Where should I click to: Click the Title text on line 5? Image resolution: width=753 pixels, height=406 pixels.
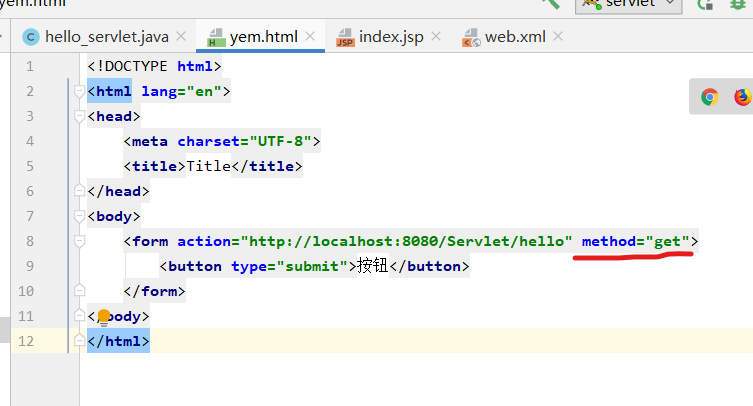pyautogui.click(x=209, y=166)
